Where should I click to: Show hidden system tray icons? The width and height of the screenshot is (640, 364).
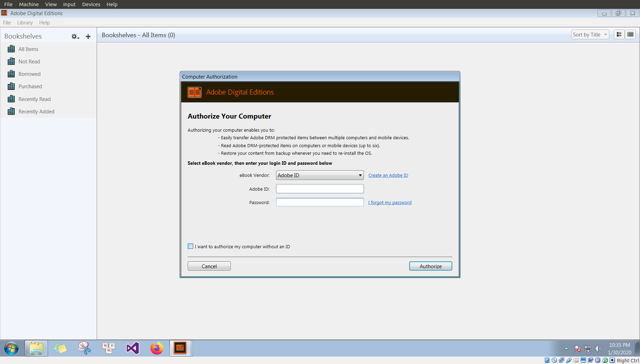pyautogui.click(x=566, y=348)
